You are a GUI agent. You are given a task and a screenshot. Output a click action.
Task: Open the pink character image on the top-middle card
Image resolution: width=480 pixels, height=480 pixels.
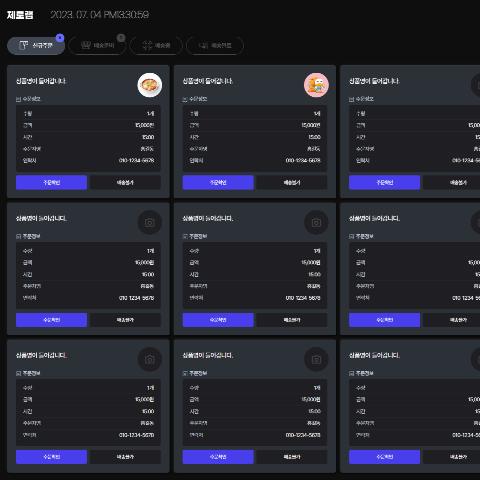coord(316,85)
